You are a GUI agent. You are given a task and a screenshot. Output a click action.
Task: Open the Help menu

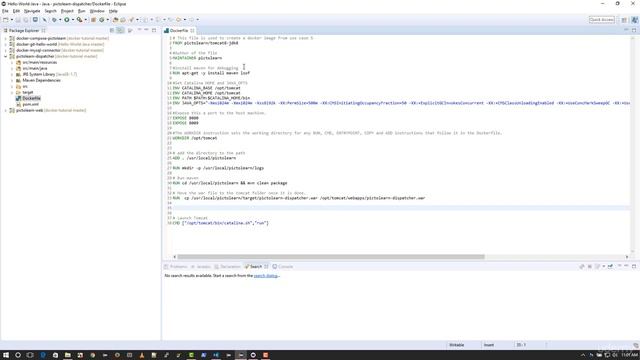tap(113, 11)
